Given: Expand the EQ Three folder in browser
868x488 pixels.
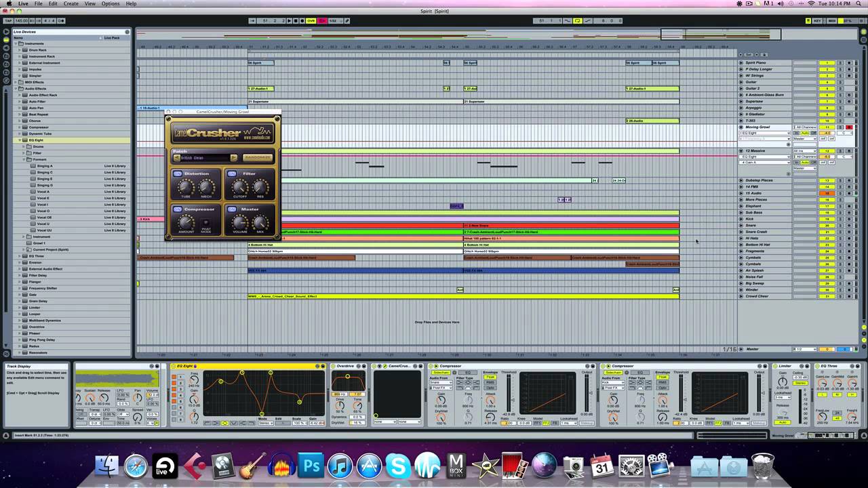Looking at the screenshot, I should [x=19, y=256].
